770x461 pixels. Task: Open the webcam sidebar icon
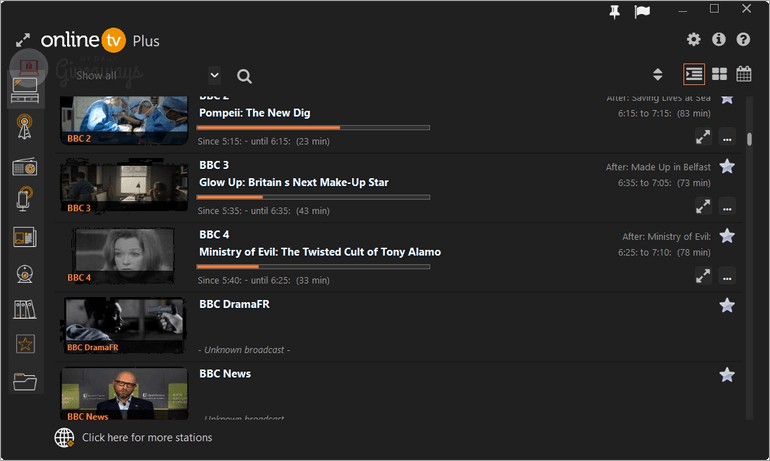(25, 274)
